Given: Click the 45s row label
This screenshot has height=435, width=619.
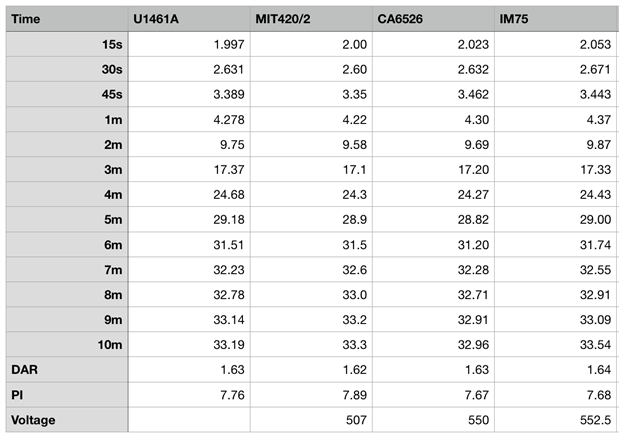Looking at the screenshot, I should pos(66,97).
